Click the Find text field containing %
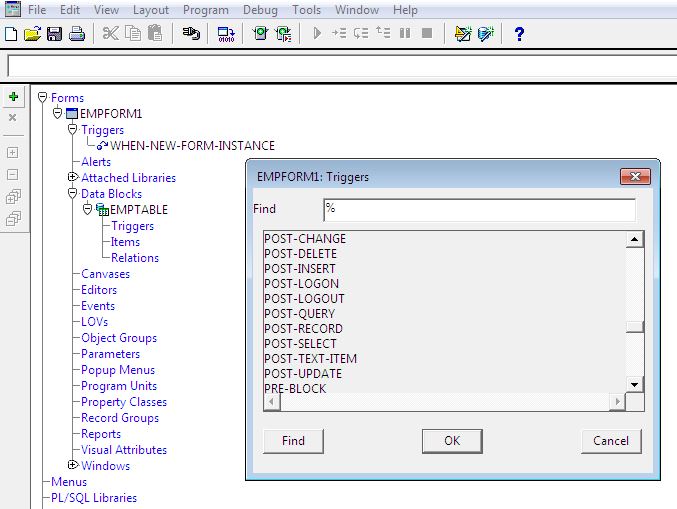This screenshot has width=677, height=509. coord(480,210)
